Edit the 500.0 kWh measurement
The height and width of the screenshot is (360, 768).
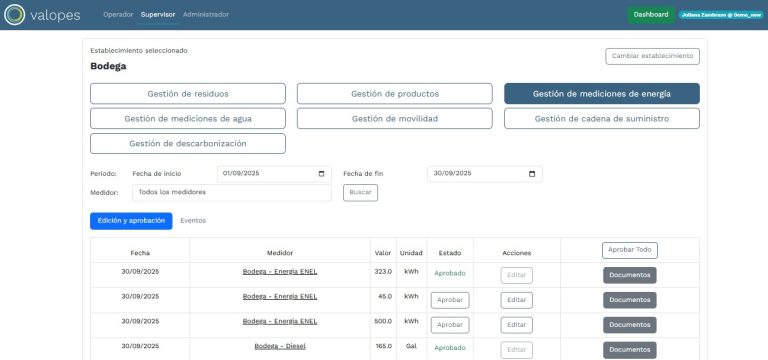(516, 325)
